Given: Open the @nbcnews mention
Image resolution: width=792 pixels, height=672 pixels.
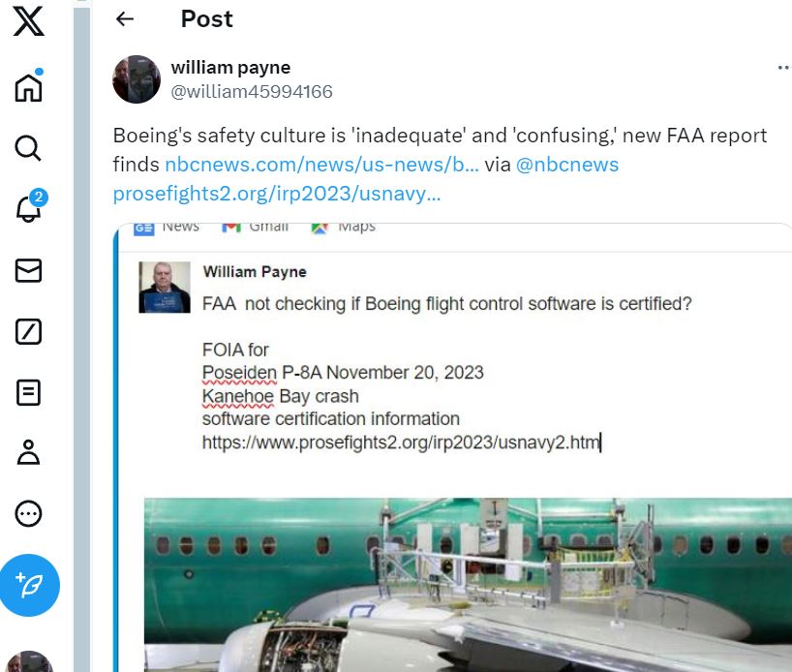Looking at the screenshot, I should (x=567, y=165).
